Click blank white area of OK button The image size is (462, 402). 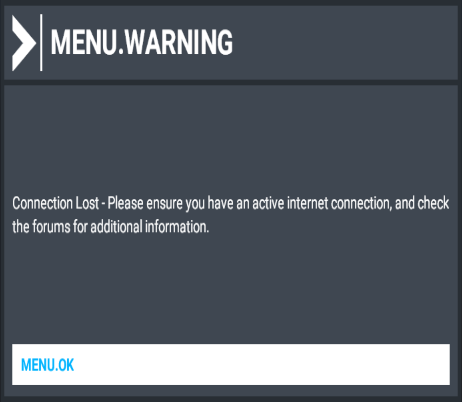(x=260, y=364)
